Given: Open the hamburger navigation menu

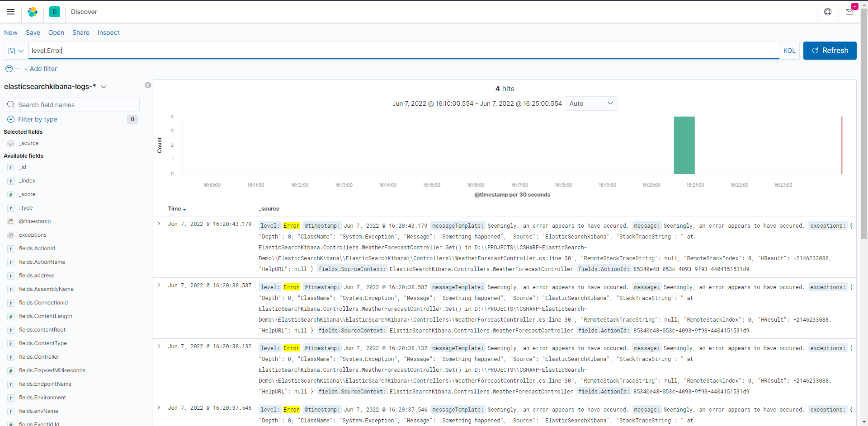Looking at the screenshot, I should click(x=11, y=12).
